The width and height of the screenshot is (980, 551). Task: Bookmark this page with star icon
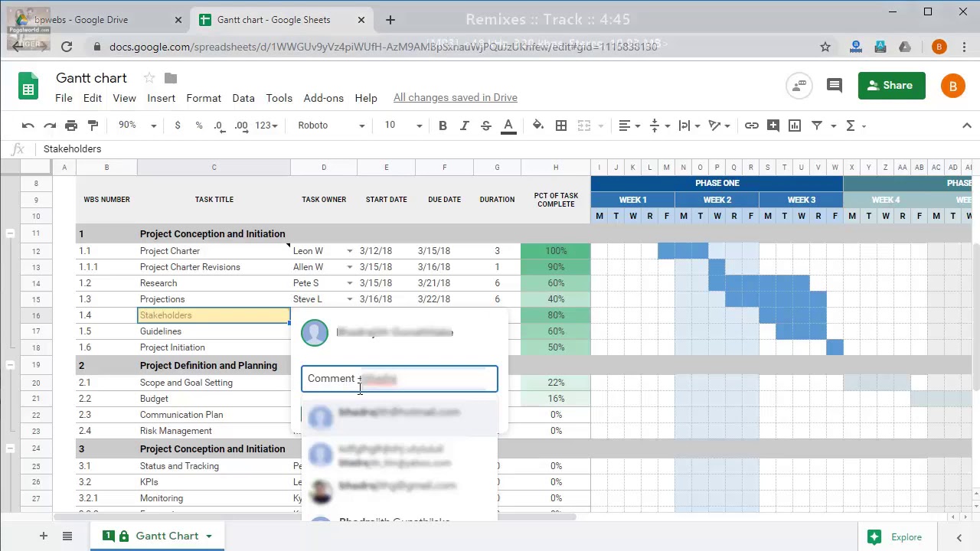825,47
